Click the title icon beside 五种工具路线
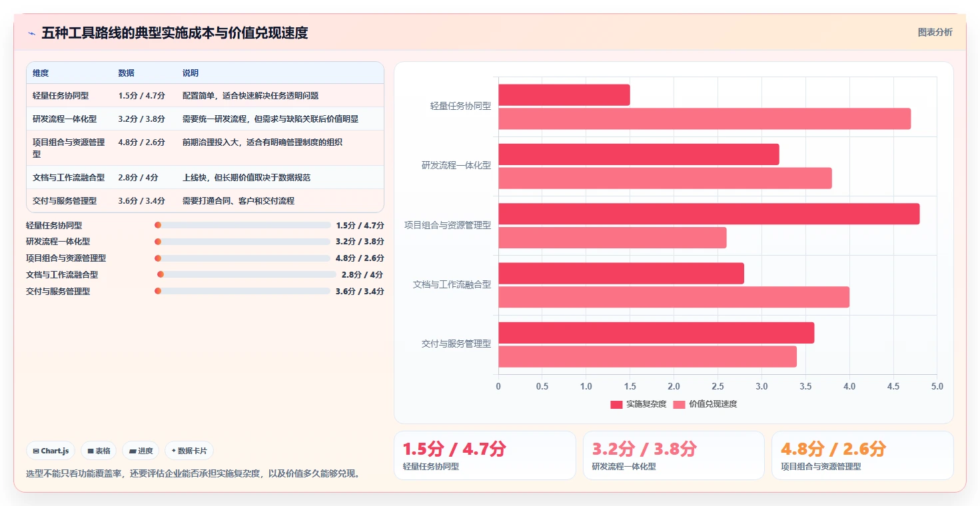This screenshot has width=980, height=506. tap(31, 33)
